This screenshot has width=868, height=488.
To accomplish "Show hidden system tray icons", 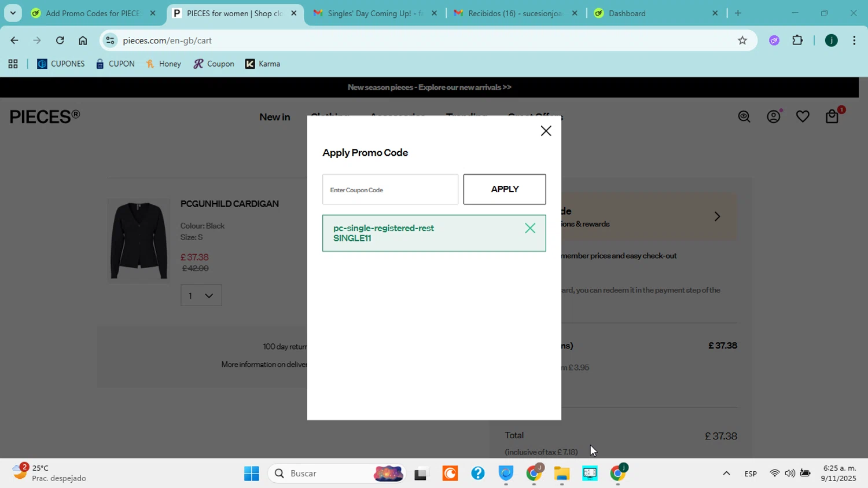I will (x=726, y=474).
